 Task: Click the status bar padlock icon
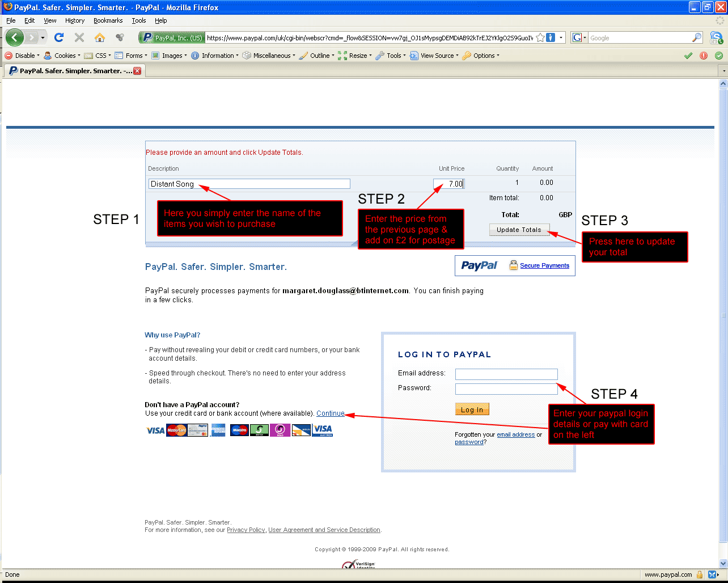[x=700, y=574]
